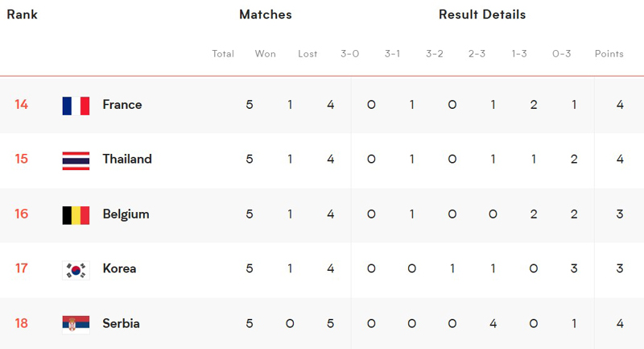Sort by the Points column header
The image size is (644, 349).
[609, 54]
